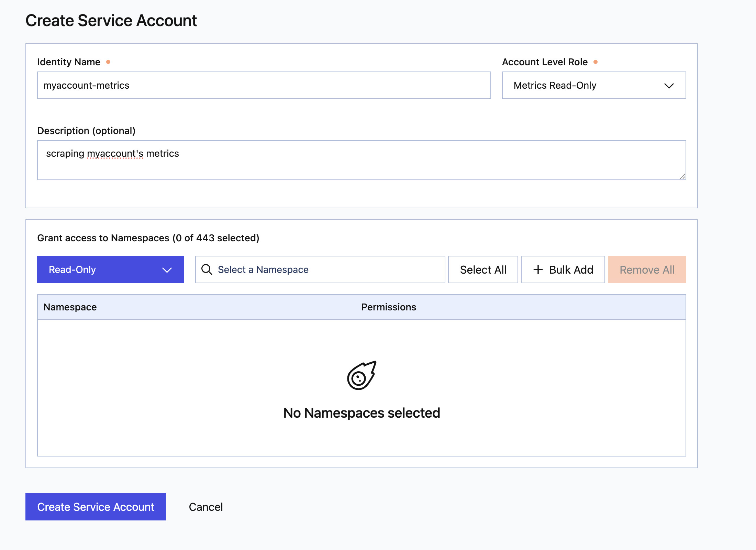The height and width of the screenshot is (550, 756).
Task: Open the Select a Namespace picker
Action: pos(320,269)
